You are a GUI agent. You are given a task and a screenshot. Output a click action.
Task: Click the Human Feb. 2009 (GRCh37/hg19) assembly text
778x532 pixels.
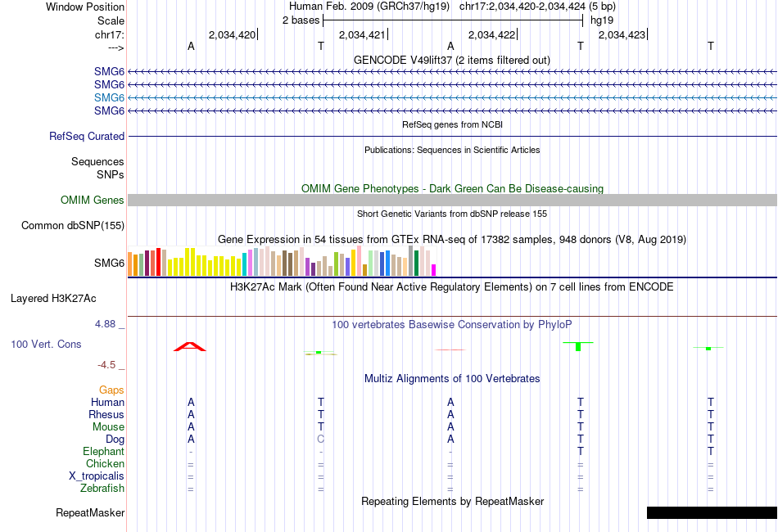coord(369,7)
